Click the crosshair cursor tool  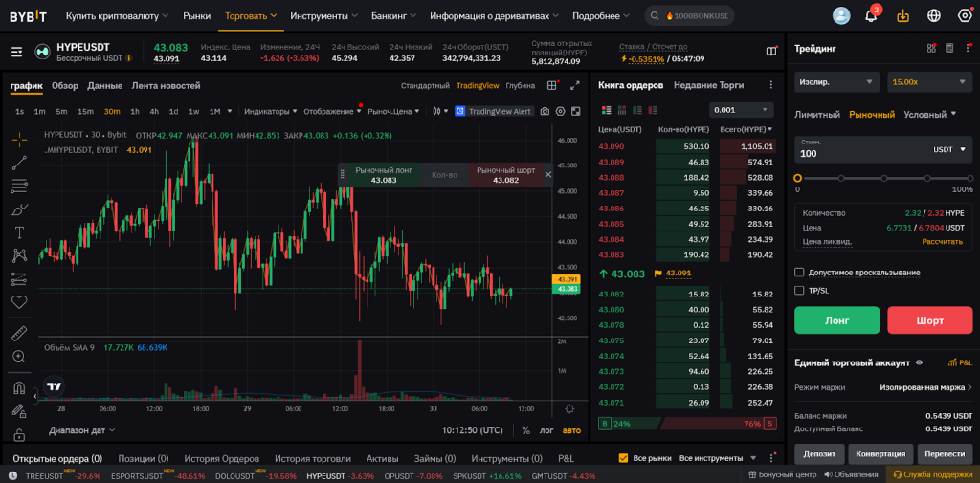click(x=19, y=139)
